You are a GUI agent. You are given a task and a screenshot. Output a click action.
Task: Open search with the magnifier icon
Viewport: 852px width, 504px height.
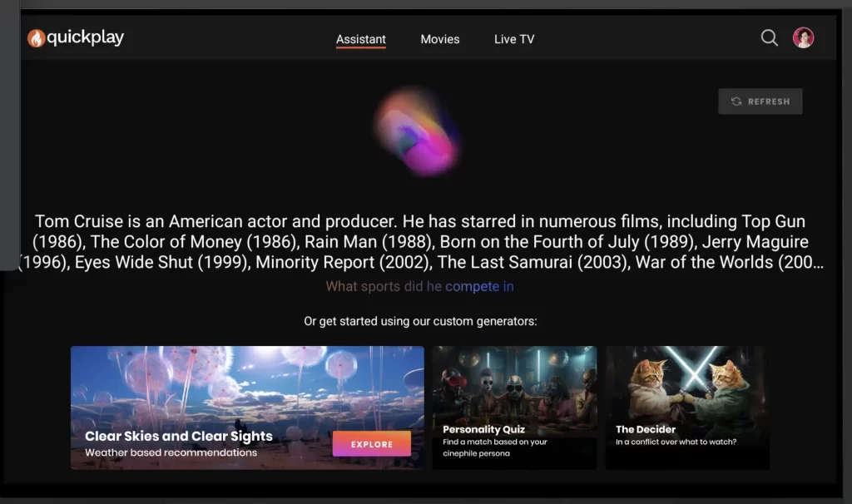(769, 38)
